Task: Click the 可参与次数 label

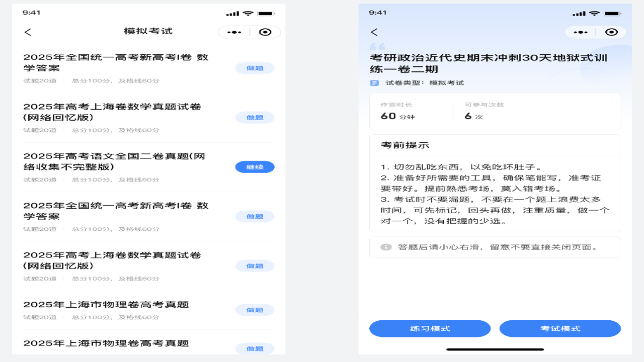Action: [484, 105]
